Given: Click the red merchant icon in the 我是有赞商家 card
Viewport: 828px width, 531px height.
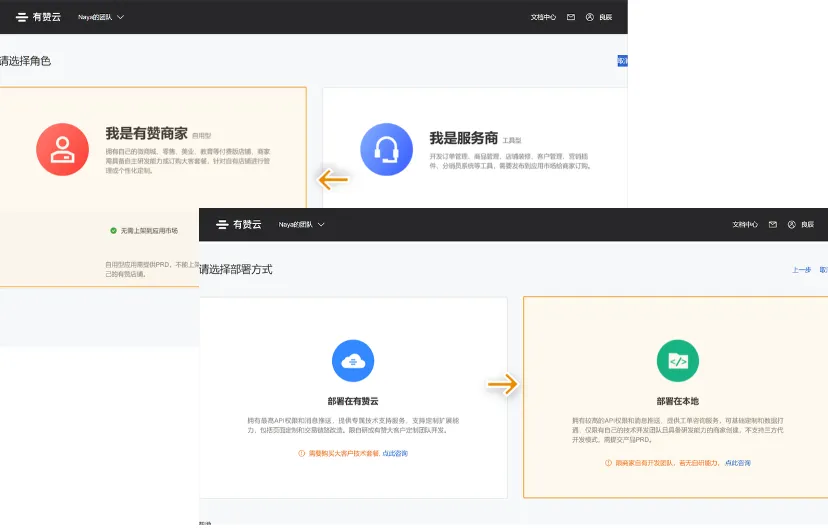Looking at the screenshot, I should click(x=62, y=149).
